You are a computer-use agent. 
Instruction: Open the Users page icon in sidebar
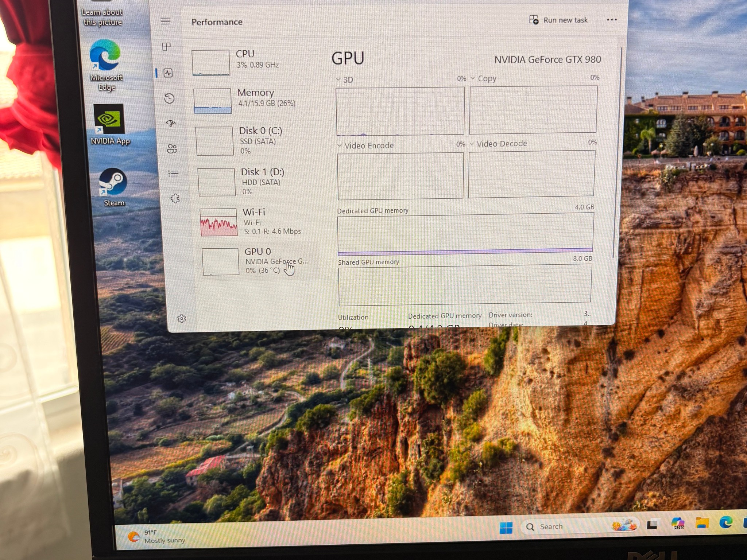tap(172, 148)
